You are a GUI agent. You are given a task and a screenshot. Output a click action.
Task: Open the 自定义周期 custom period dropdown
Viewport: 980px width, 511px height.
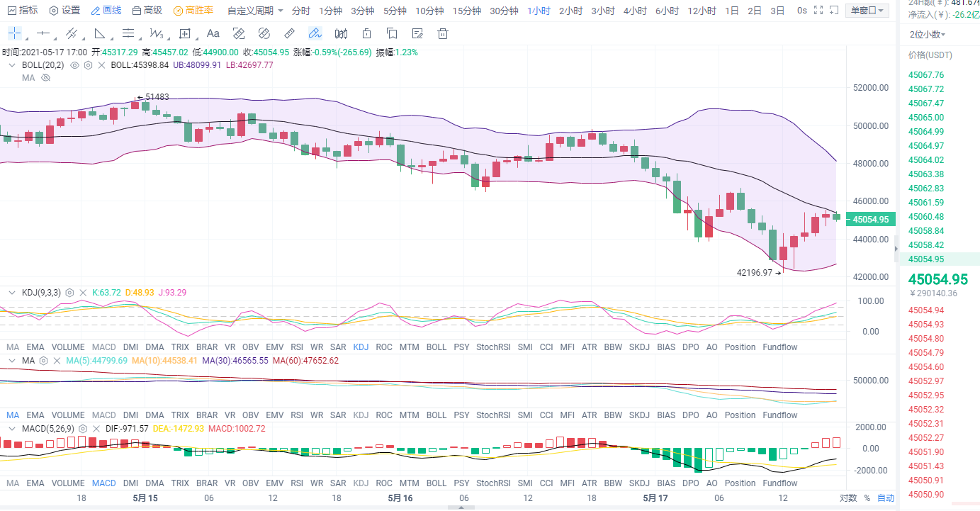pyautogui.click(x=255, y=11)
